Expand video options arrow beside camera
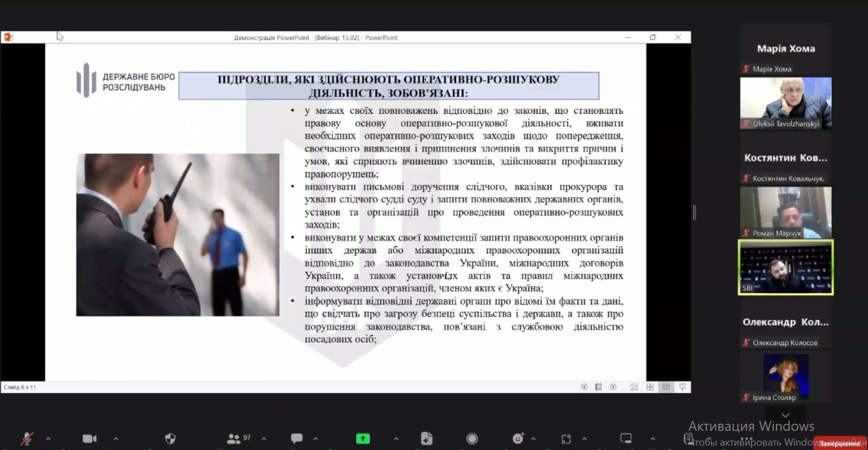This screenshot has width=868, height=450. point(116,439)
